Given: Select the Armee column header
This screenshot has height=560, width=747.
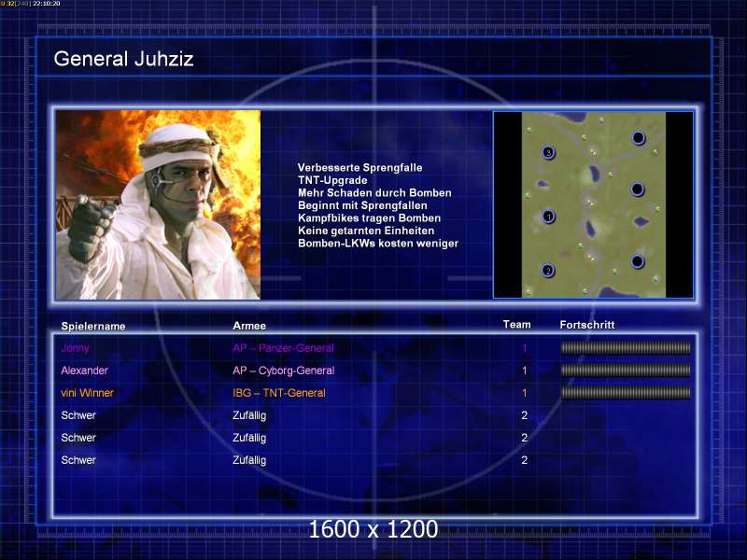Looking at the screenshot, I should pyautogui.click(x=249, y=326).
